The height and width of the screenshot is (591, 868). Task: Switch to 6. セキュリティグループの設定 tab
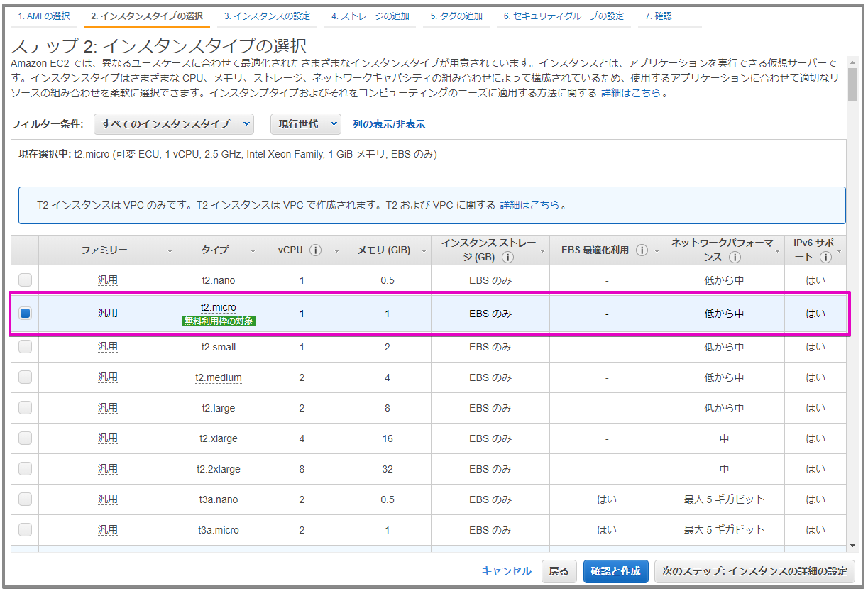(x=564, y=16)
